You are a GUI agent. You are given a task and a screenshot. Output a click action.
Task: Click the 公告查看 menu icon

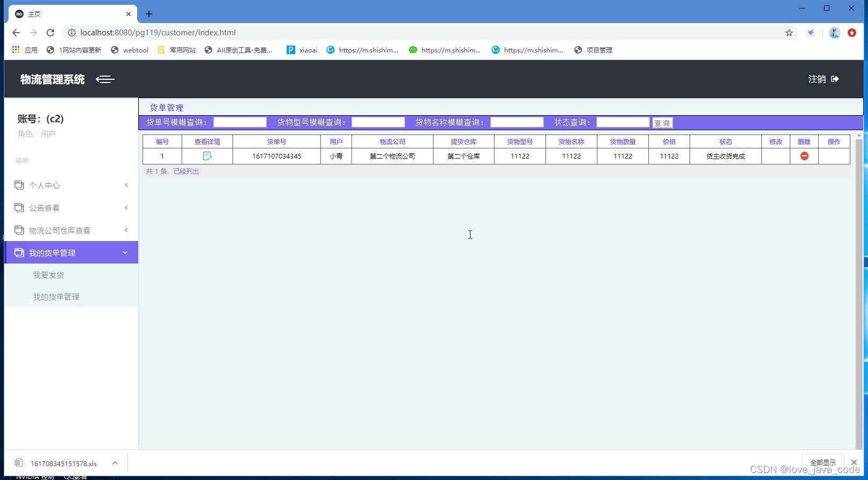19,207
